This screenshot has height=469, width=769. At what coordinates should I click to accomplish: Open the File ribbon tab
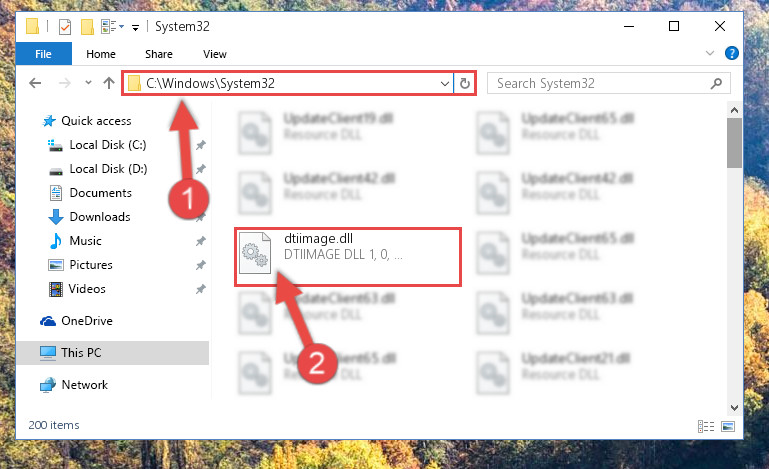click(44, 54)
